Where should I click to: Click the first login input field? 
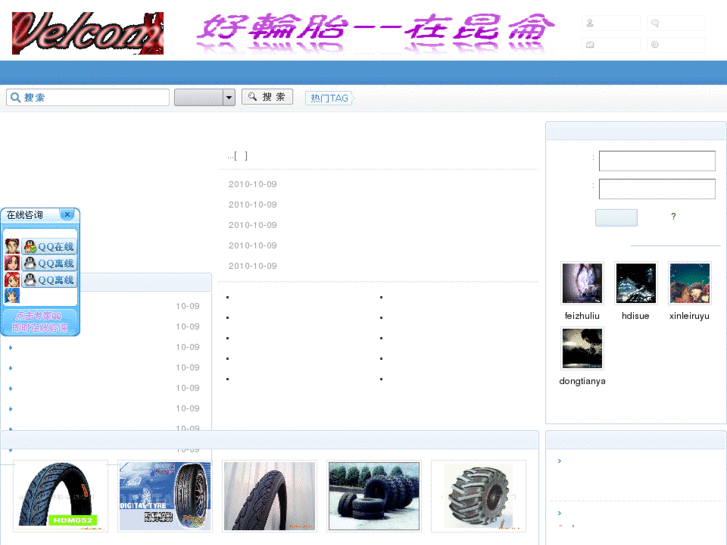[x=657, y=161]
